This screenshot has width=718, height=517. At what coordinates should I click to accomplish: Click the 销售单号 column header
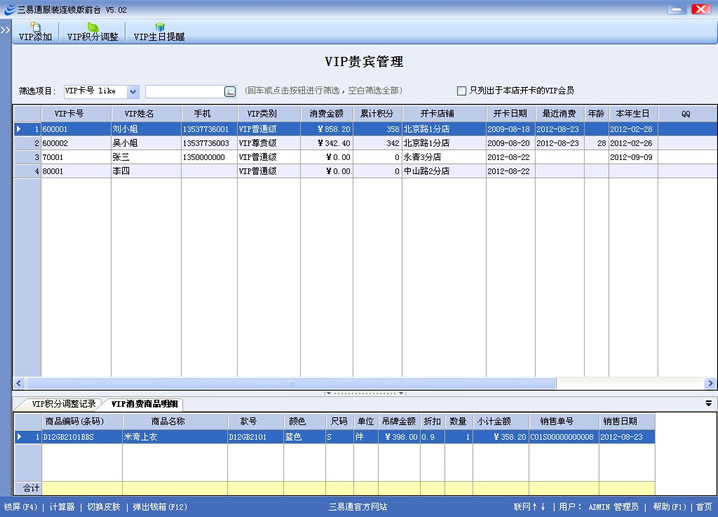click(564, 421)
